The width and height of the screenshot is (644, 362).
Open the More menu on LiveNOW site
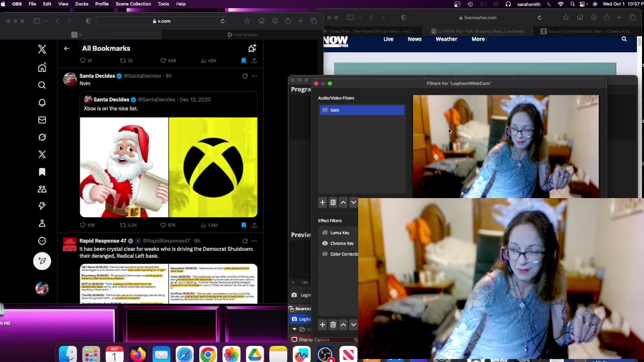[x=478, y=39]
